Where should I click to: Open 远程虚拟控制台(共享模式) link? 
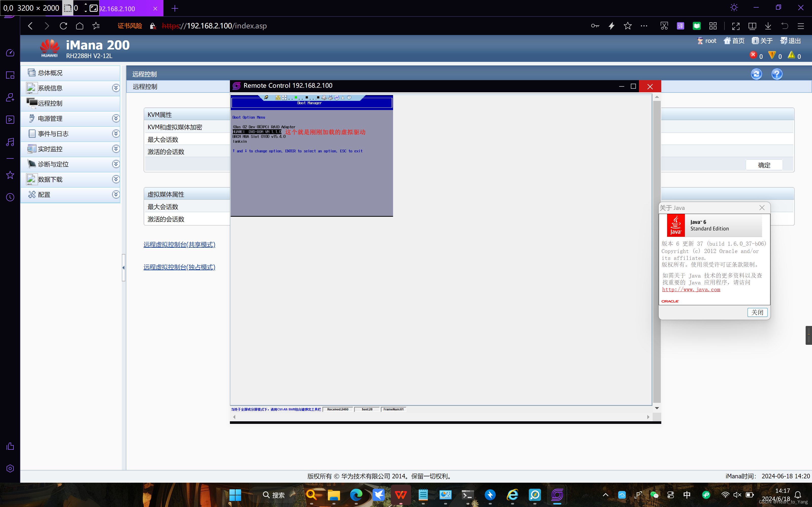coord(179,244)
